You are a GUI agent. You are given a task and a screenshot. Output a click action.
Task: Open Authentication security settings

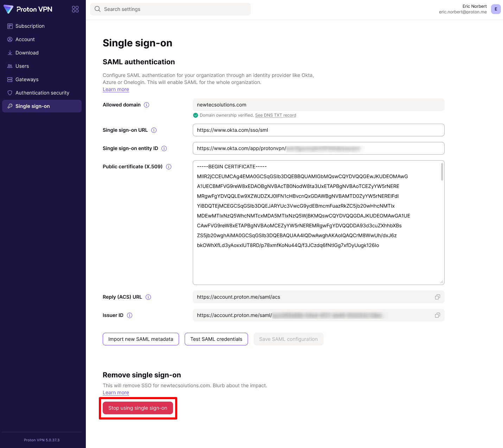click(x=42, y=93)
